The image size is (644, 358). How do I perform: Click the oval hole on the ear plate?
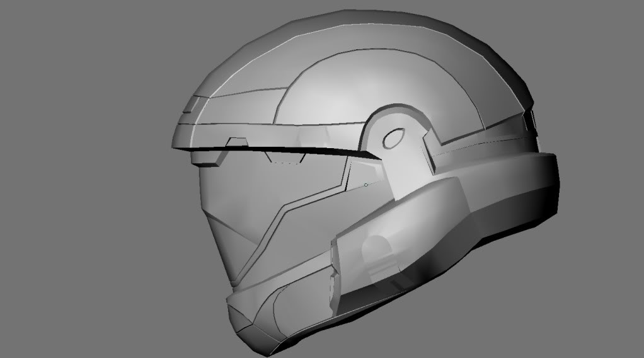(393, 138)
